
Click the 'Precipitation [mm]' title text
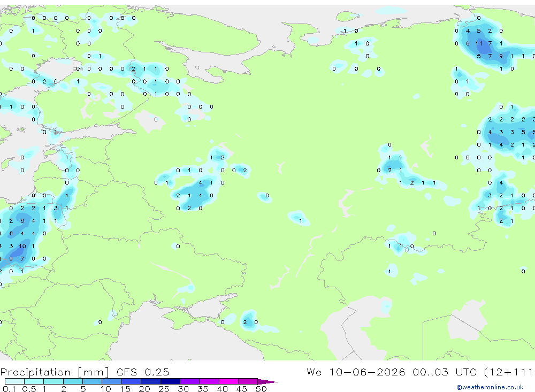tap(55, 372)
